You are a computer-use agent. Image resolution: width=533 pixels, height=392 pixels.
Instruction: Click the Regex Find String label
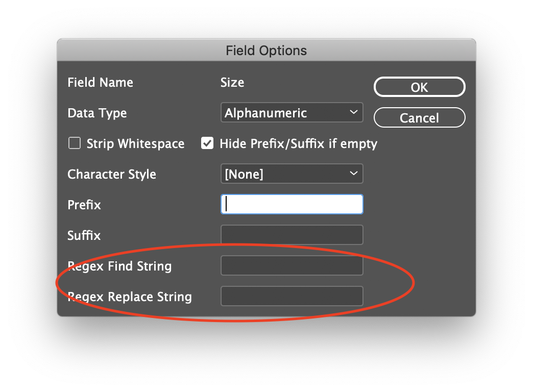click(119, 266)
